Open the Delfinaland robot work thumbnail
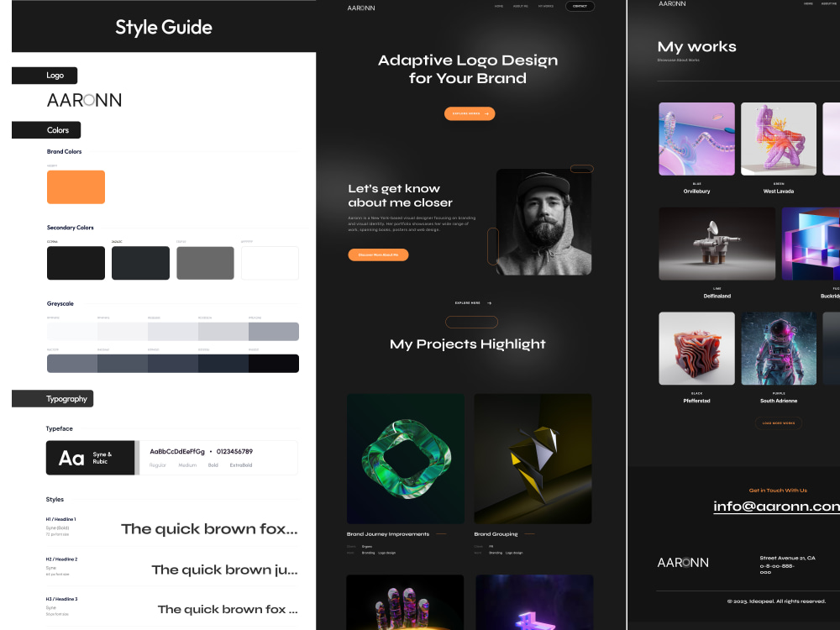This screenshot has width=840, height=630. pyautogui.click(x=717, y=244)
